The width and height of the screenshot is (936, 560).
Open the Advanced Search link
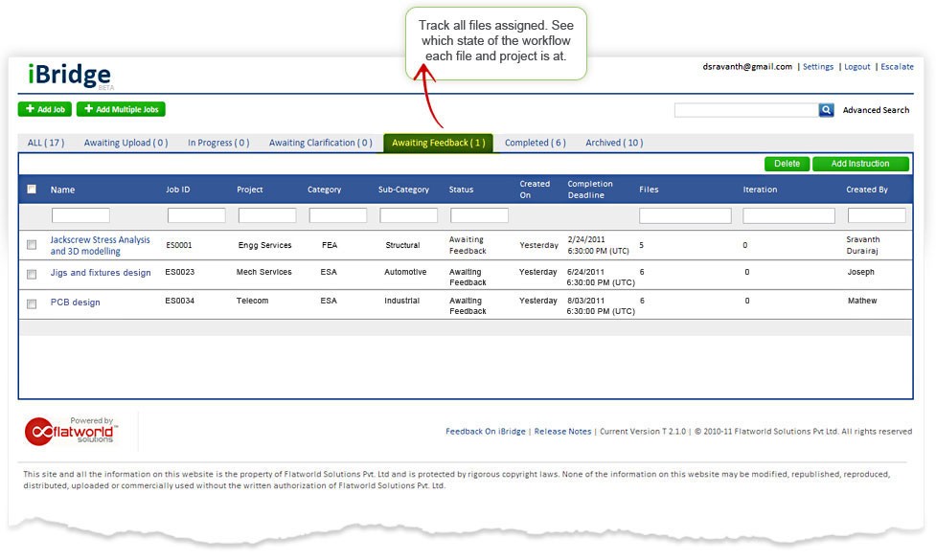click(876, 110)
